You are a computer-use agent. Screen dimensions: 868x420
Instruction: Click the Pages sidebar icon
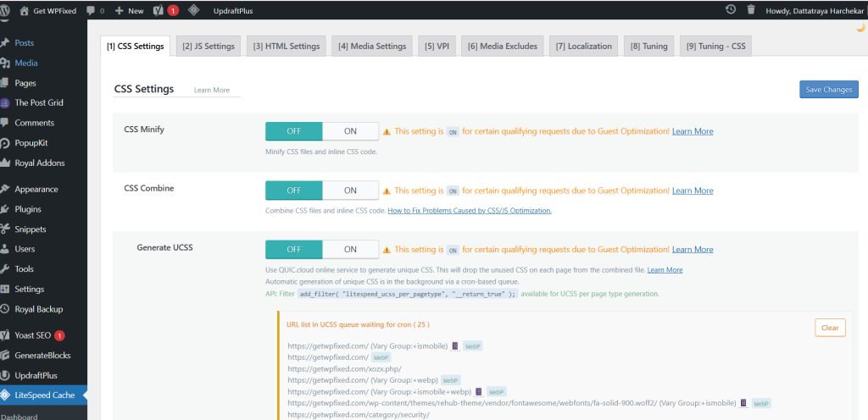coord(5,83)
